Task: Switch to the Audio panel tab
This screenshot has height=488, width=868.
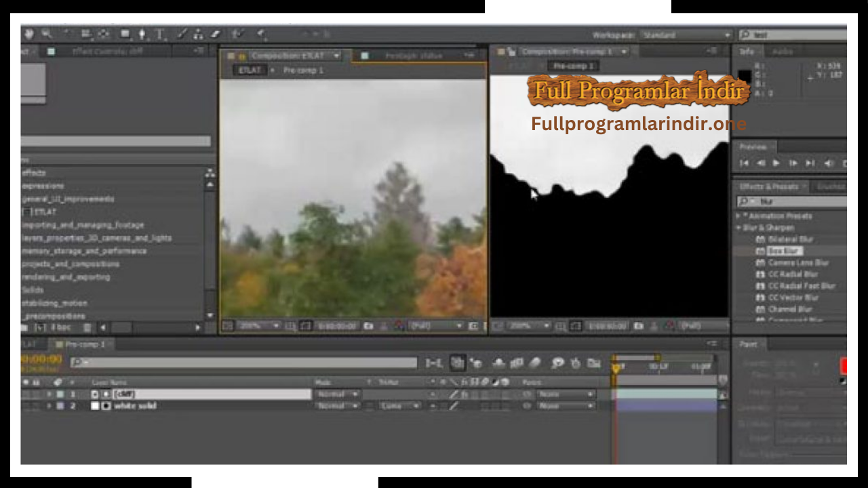Action: (783, 52)
